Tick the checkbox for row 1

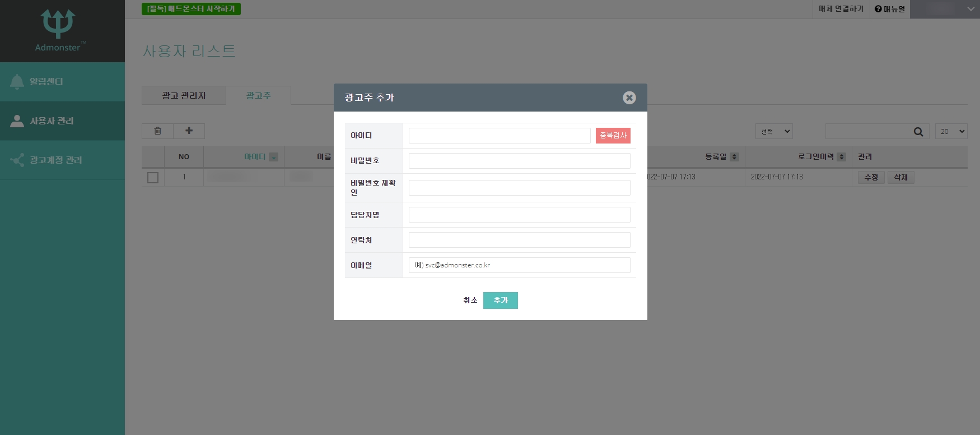point(153,178)
